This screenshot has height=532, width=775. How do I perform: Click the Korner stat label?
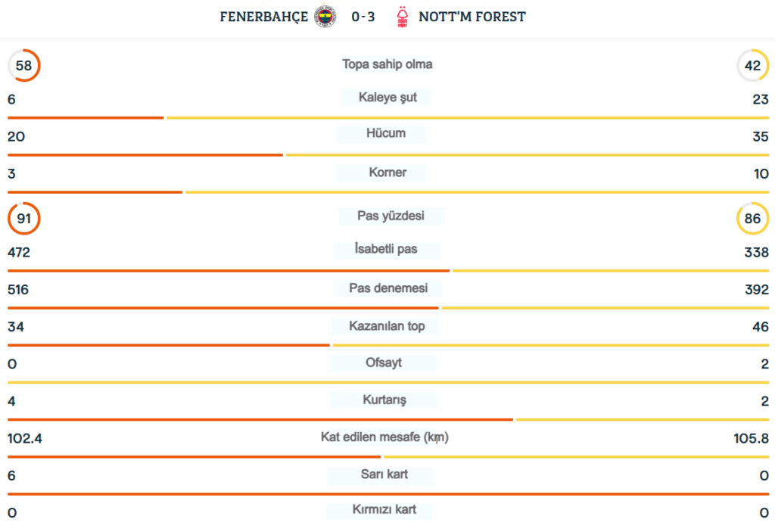pos(387,173)
